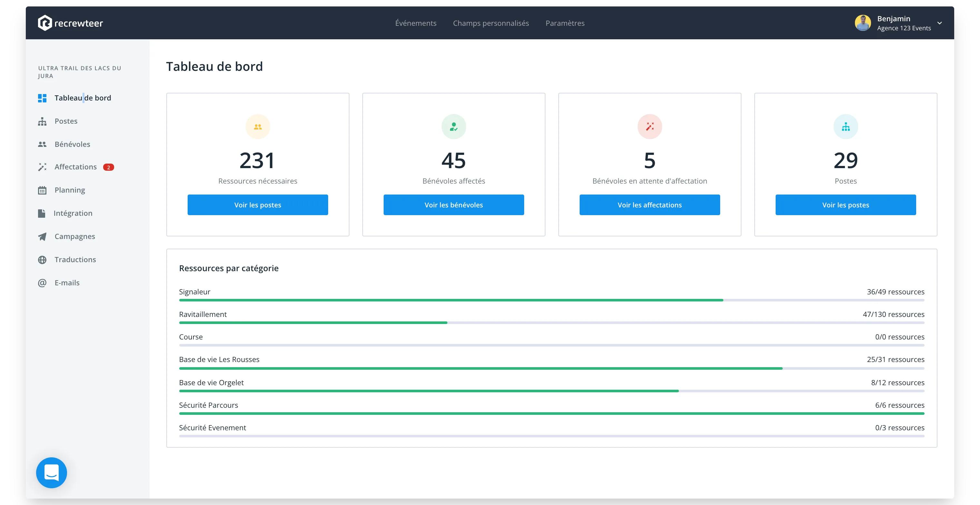980x505 pixels.
Task: Click the 45 volunteers count
Action: pyautogui.click(x=454, y=160)
